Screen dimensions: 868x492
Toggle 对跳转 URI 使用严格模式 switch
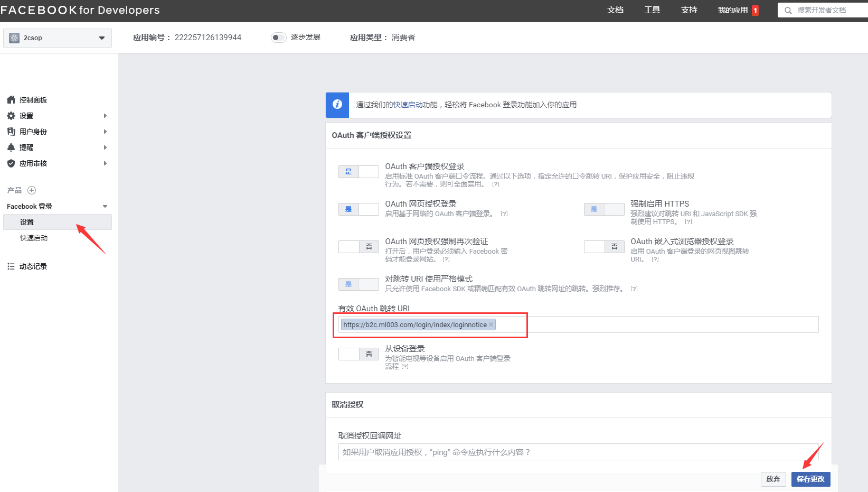click(x=358, y=284)
